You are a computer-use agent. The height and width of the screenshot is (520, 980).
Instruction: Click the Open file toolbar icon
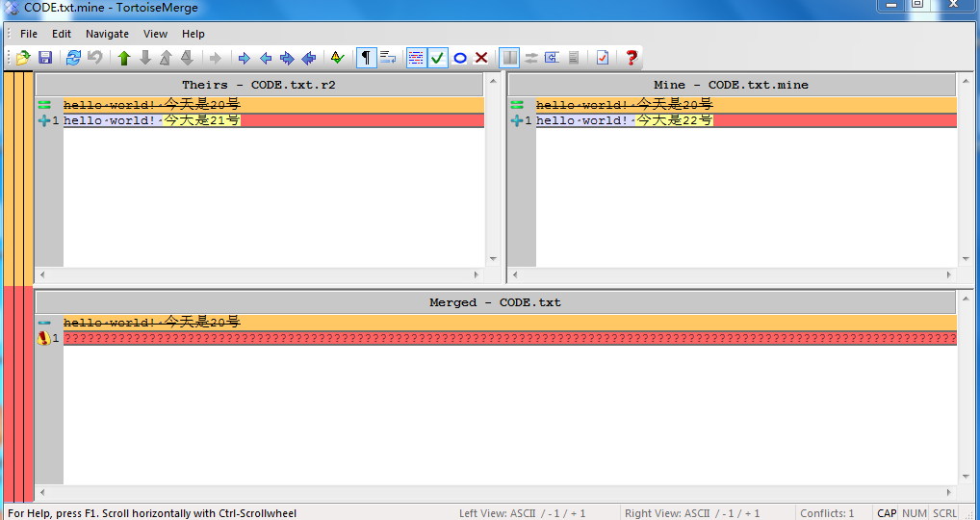(x=23, y=58)
